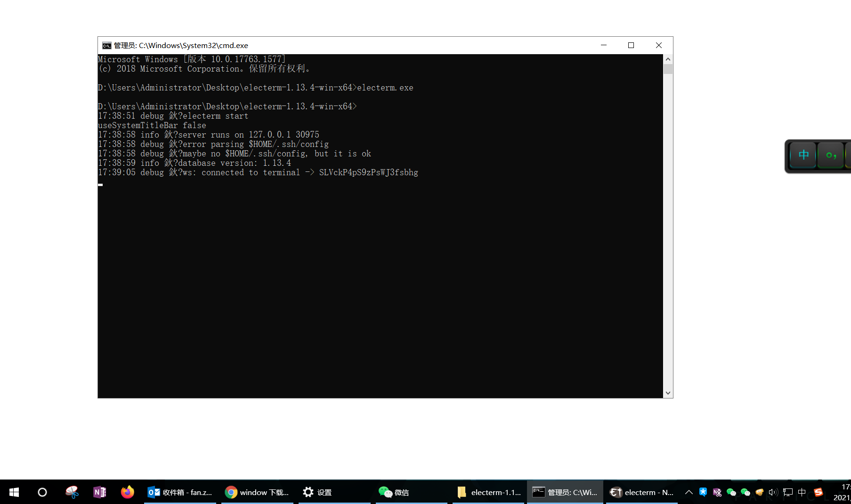Click the '(c) 2018 Microsoft Corporation' line
This screenshot has width=851, height=504.
(204, 69)
